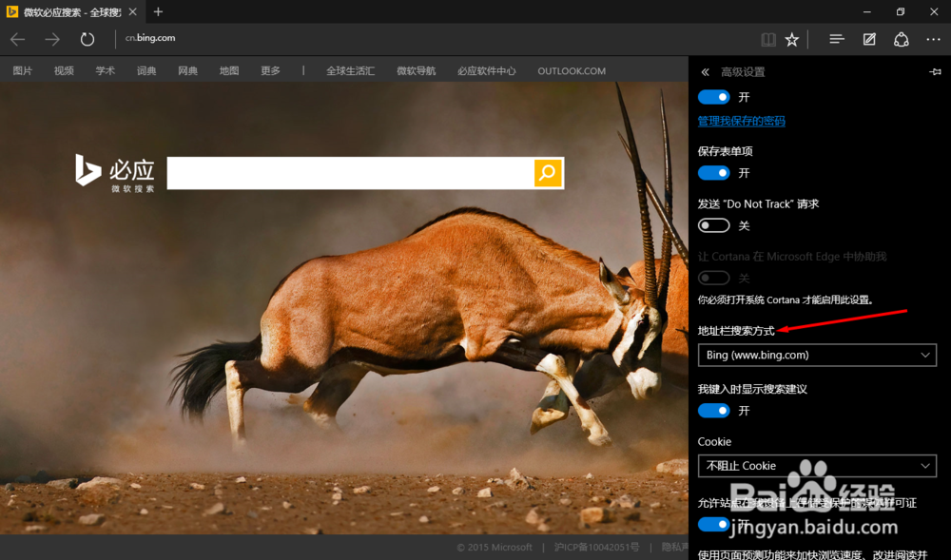Open the Cookie dropdown
This screenshot has height=560, width=951.
(x=817, y=466)
